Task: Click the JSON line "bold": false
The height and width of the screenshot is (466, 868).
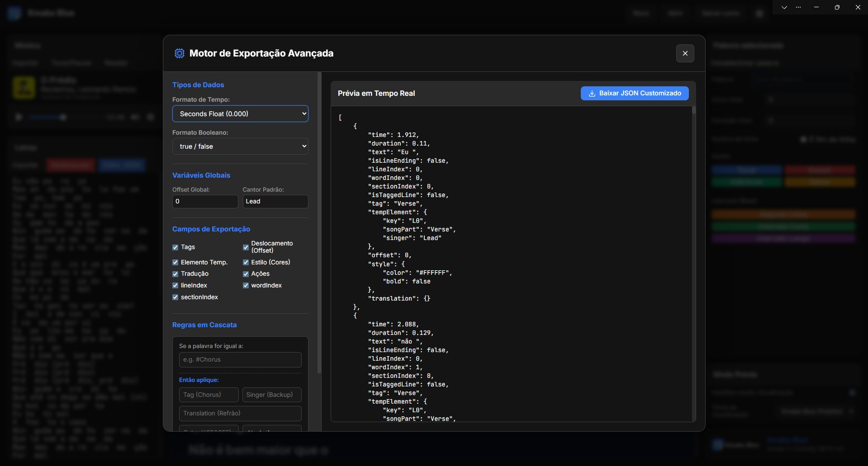Action: point(407,281)
